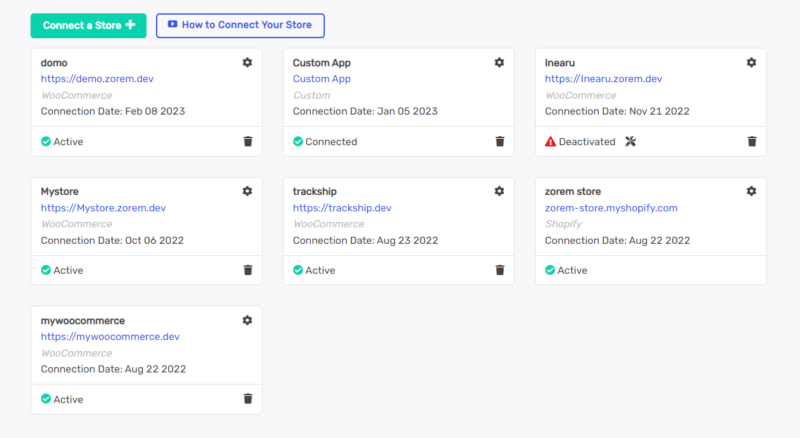Click Connection Date: Nov 21 2022
The width and height of the screenshot is (800, 438).
click(x=617, y=111)
